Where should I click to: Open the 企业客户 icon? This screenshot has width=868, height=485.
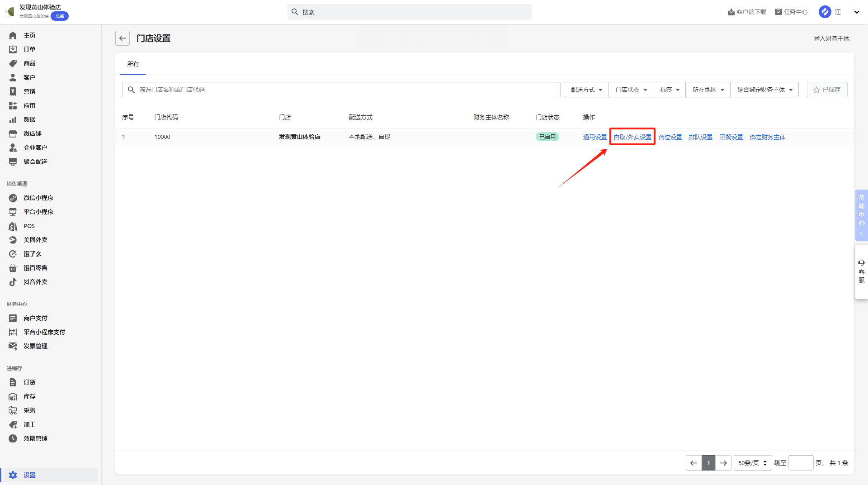(x=13, y=147)
